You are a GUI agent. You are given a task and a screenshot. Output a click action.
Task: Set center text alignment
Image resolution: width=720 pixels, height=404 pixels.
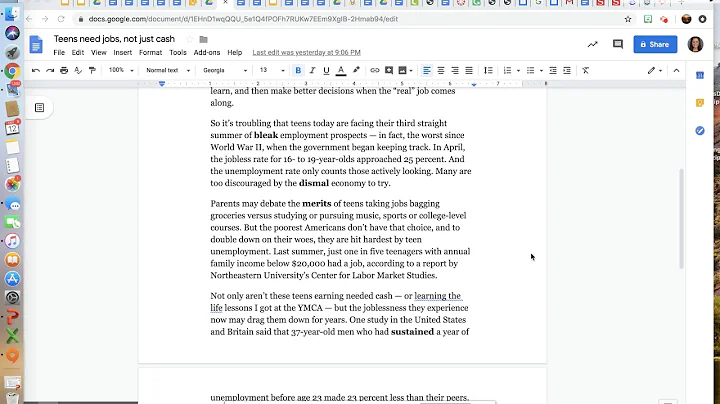[x=441, y=70]
